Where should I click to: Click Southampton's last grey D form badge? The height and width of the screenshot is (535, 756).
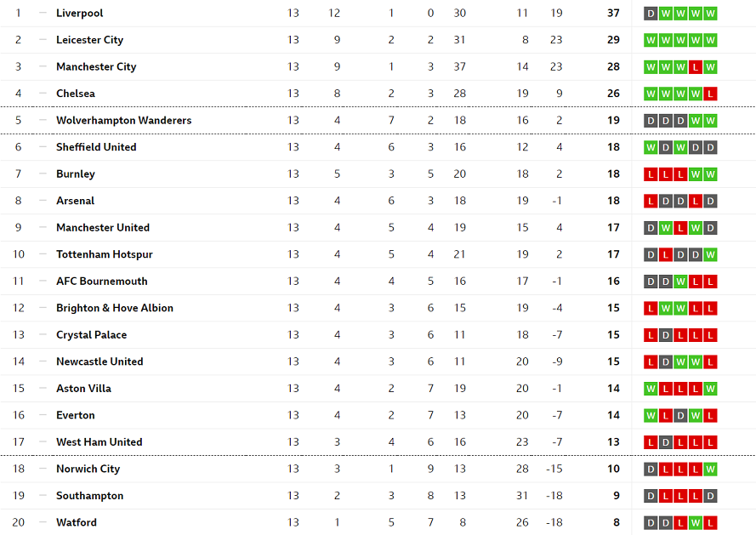coord(710,496)
